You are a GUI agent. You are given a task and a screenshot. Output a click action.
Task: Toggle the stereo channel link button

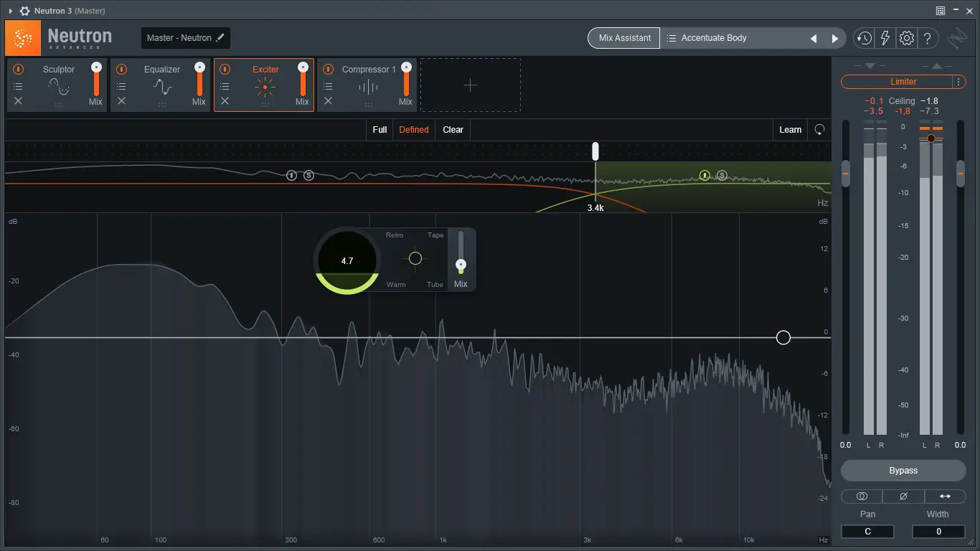pyautogui.click(x=862, y=496)
